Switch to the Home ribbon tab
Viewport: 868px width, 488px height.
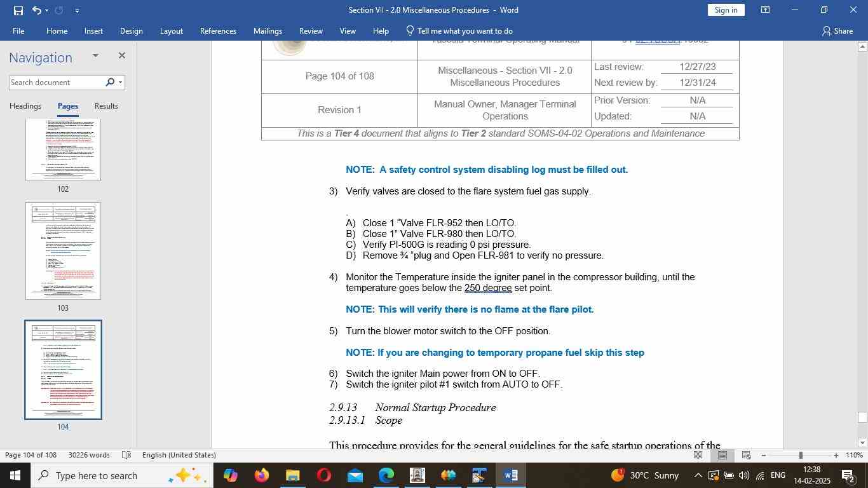click(x=57, y=30)
